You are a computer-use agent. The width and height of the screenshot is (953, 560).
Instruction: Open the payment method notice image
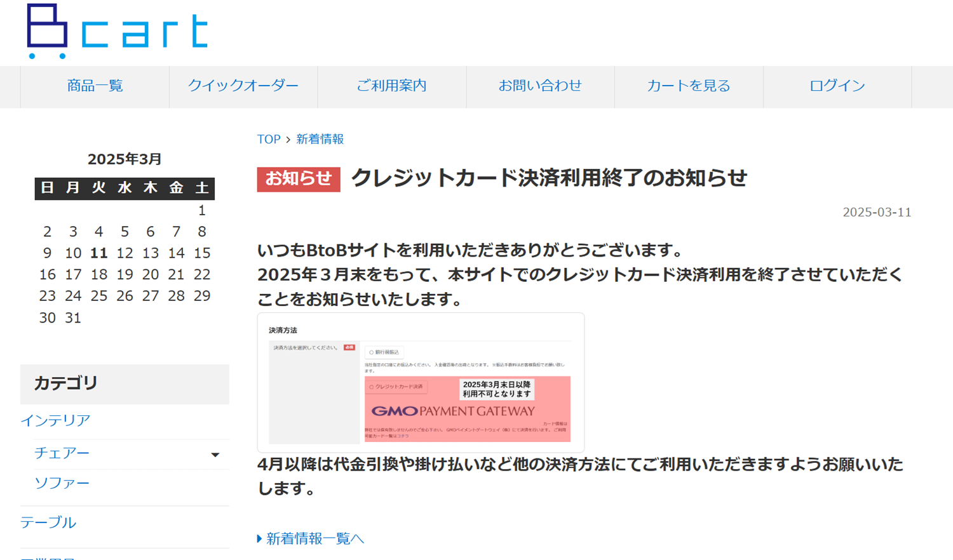(421, 382)
